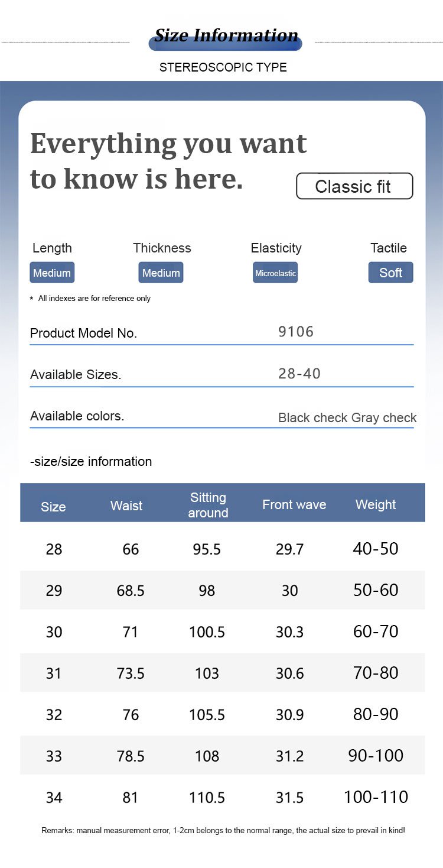
Task: Click the Soft tactile badge
Action: point(390,273)
